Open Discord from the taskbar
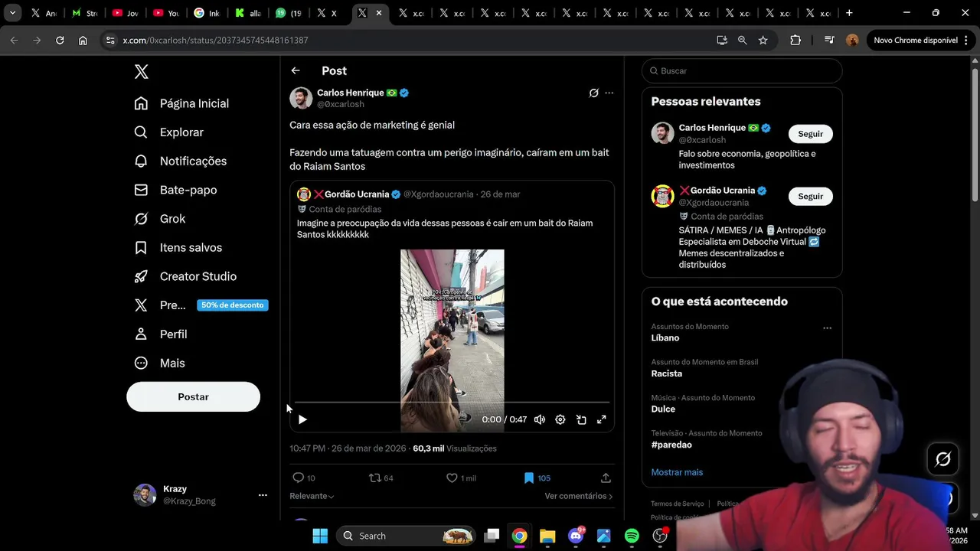 coord(576,536)
